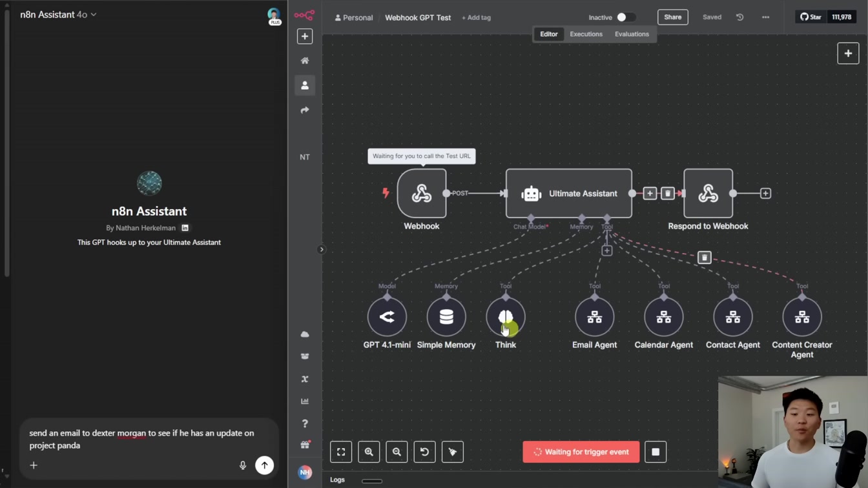Click the share arrow icon in sidebar
The image size is (868, 488).
coord(305,110)
